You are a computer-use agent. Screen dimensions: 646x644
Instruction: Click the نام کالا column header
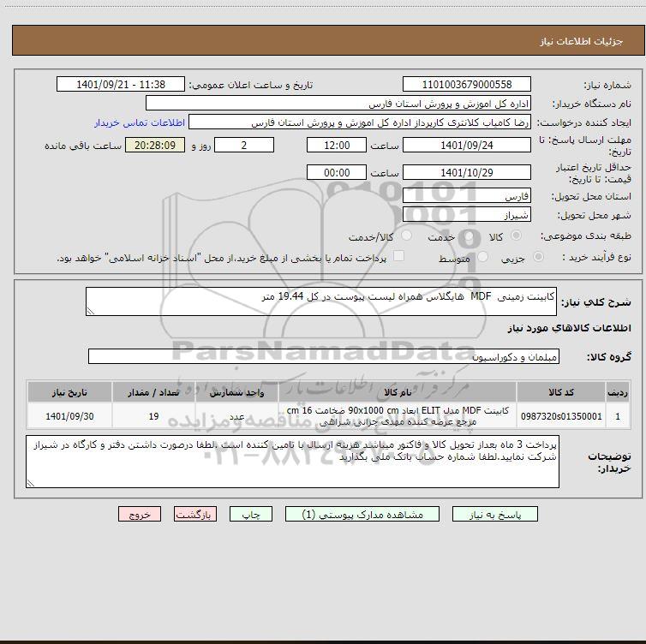(398, 392)
